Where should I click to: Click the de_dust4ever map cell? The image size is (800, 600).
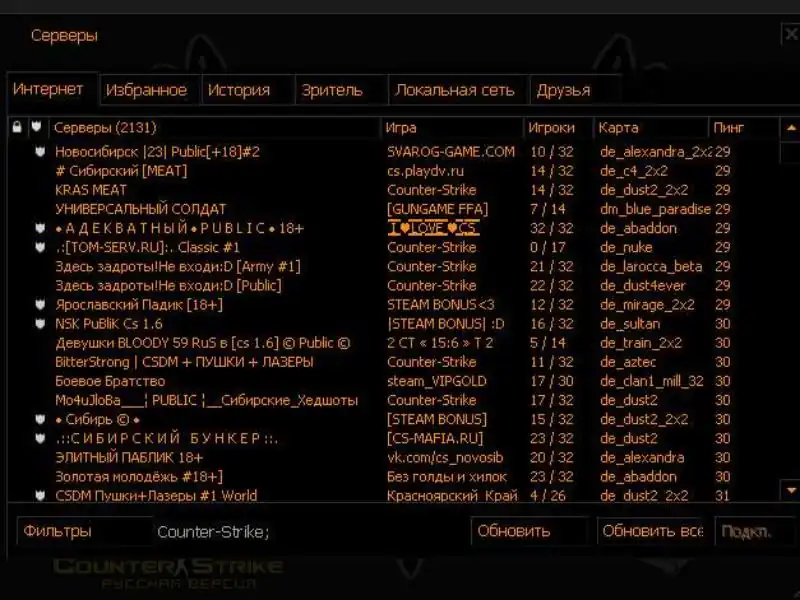[643, 286]
